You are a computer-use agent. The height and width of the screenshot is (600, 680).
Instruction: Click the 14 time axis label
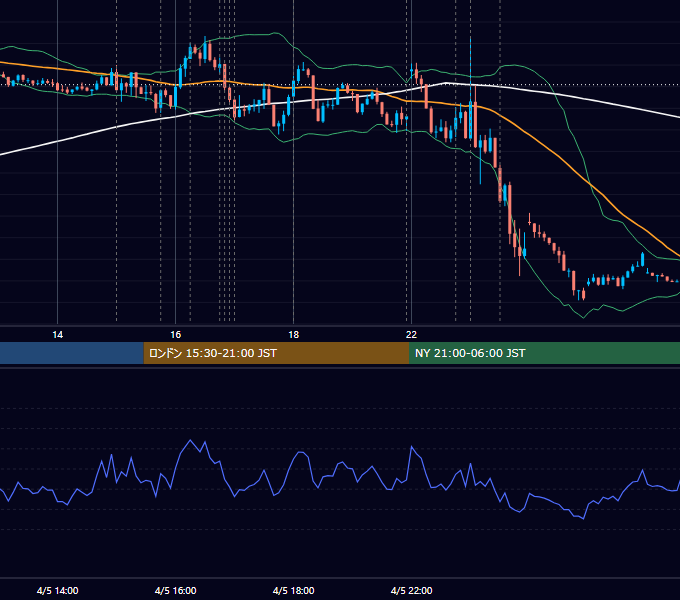tap(57, 335)
